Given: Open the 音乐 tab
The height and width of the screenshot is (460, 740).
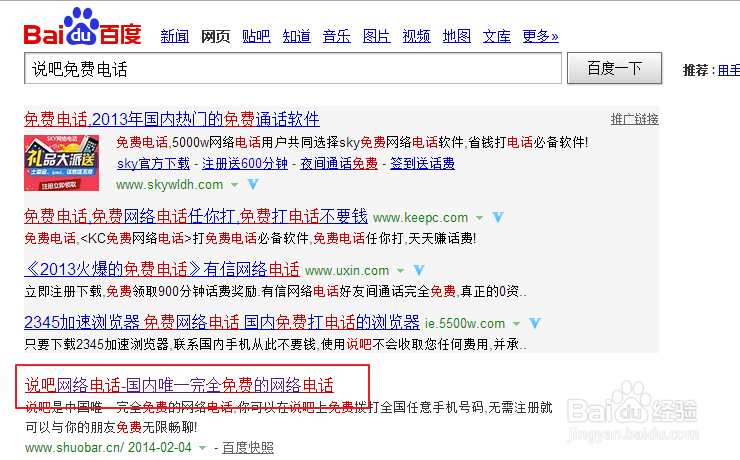Looking at the screenshot, I should [x=336, y=36].
